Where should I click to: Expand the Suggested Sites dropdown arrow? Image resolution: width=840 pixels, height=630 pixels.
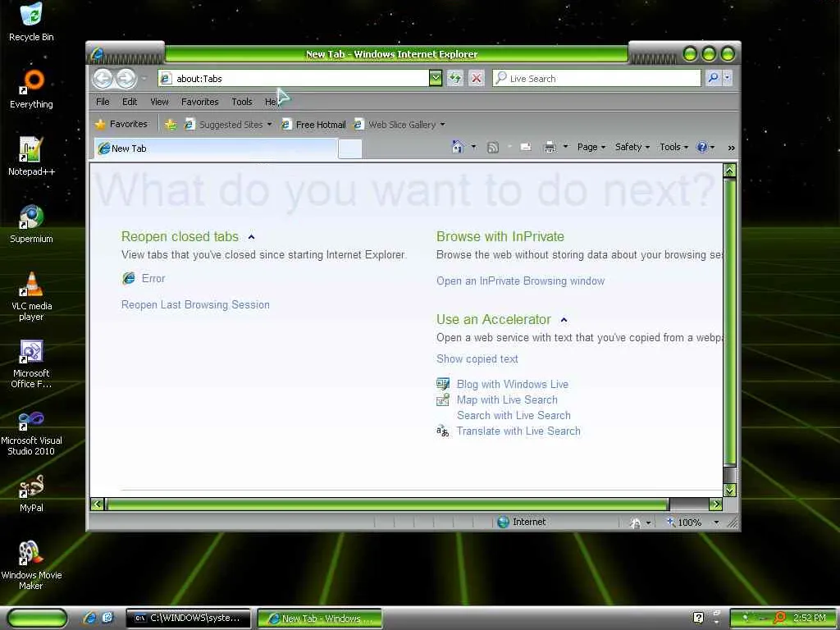[x=269, y=125]
